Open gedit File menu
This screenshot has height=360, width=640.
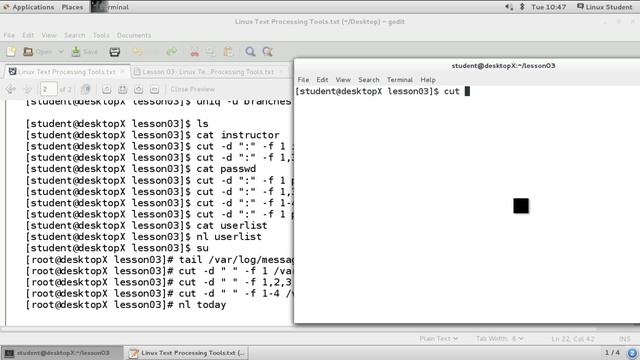(9, 35)
